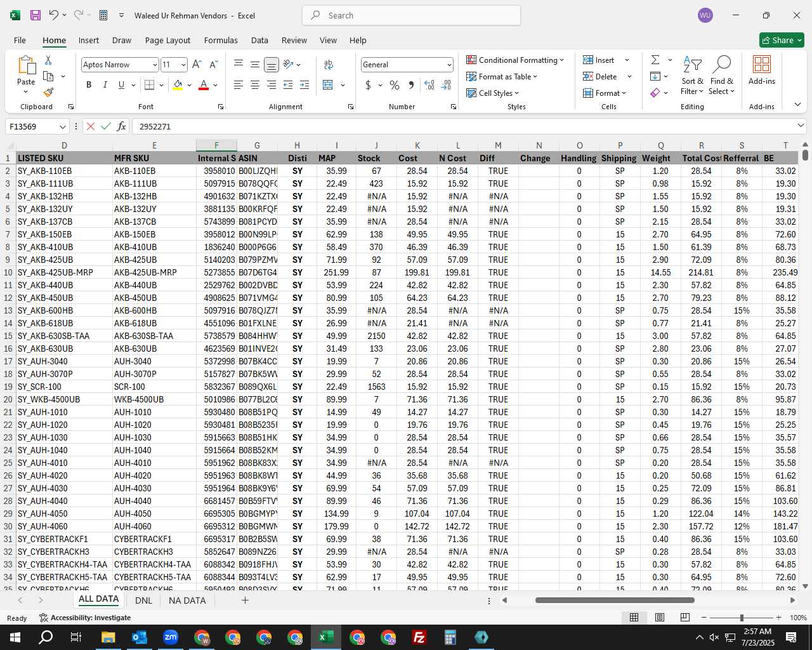The image size is (812, 650).
Task: Click the Fill Color bucket icon
Action: tap(178, 85)
